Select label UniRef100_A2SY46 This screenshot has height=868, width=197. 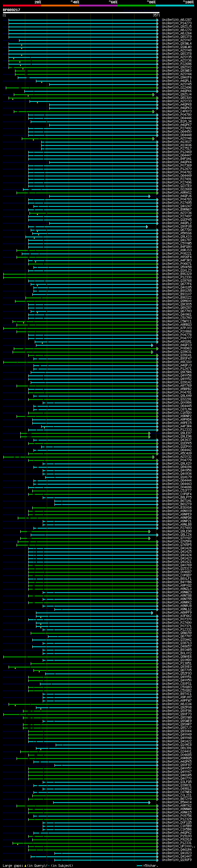(x=177, y=139)
